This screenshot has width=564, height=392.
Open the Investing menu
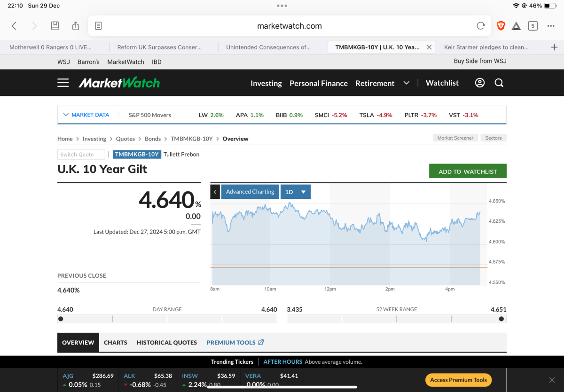(x=266, y=83)
